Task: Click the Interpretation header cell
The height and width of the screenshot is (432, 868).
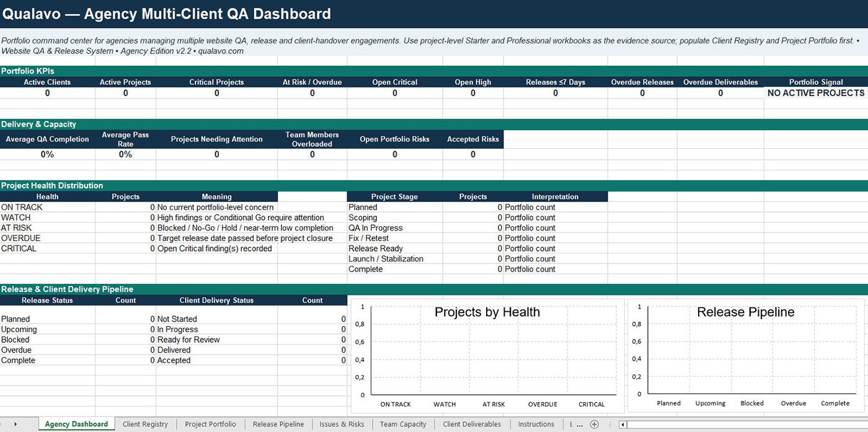Action: point(556,196)
